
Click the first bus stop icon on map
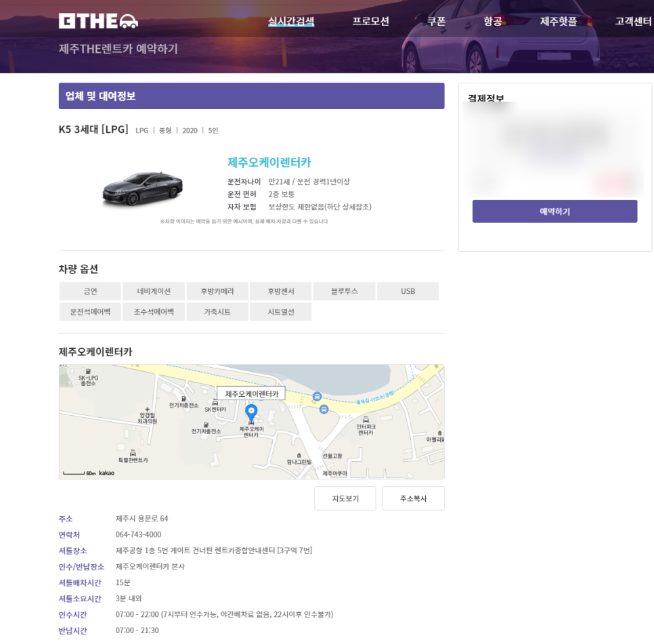(x=317, y=396)
